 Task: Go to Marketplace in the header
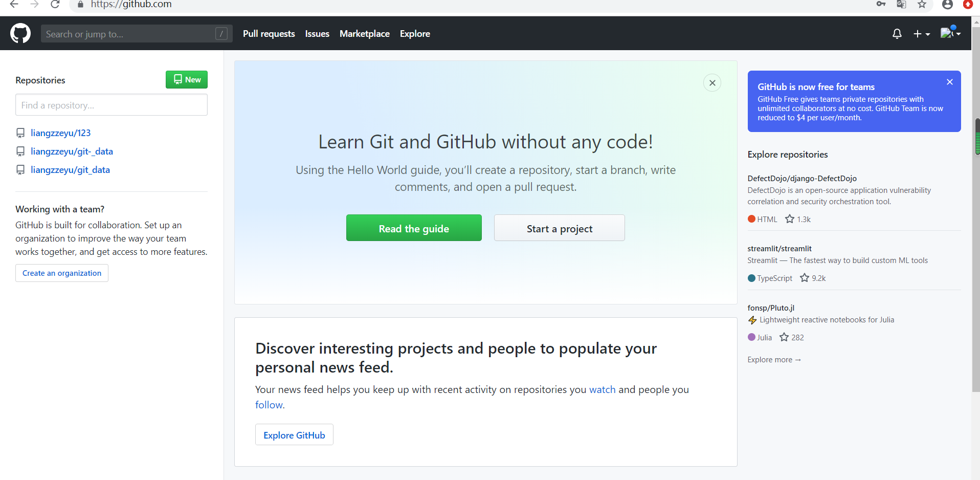364,34
